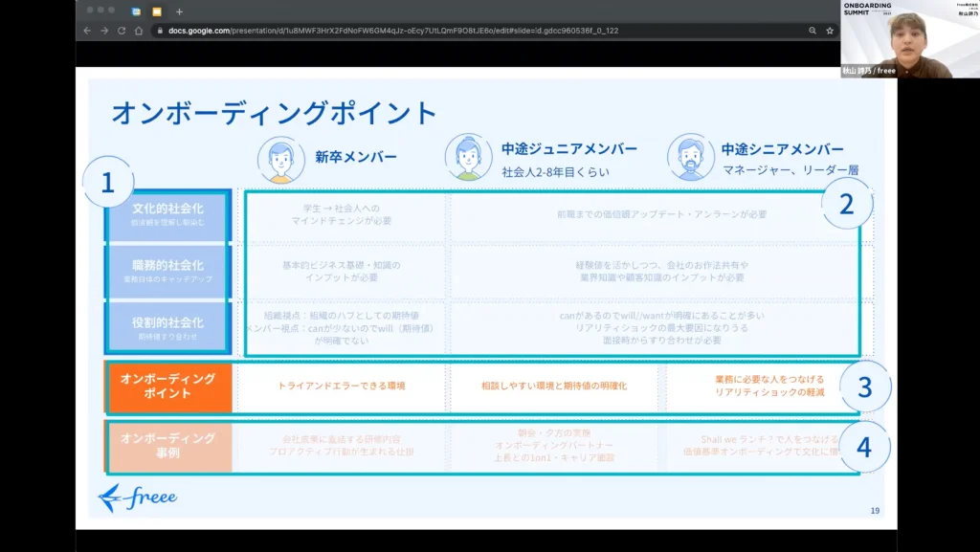This screenshot has height=552, width=980.
Task: Reload the Google Slides page
Action: point(122,31)
